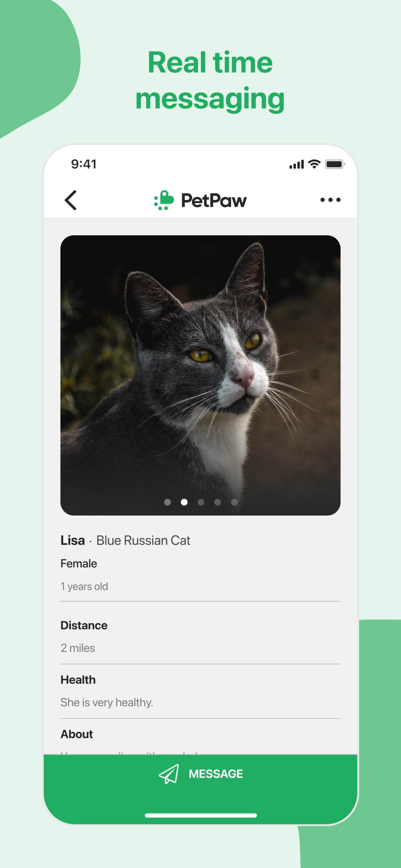Switch to the third photo dot

201,502
